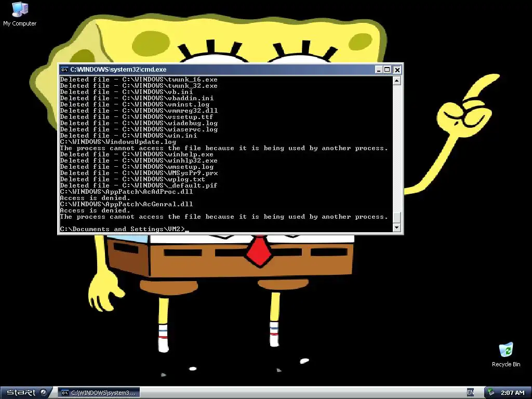This screenshot has height=399, width=532.
Task: Click the line 'Deleted file - C:\WINDOWS\vb.ini'
Action: point(127,92)
